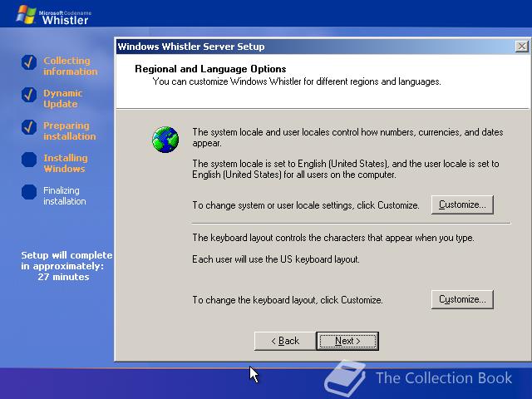This screenshot has width=532, height=399.
Task: Click the '27 minutes' setup time estimate
Action: [x=63, y=277]
